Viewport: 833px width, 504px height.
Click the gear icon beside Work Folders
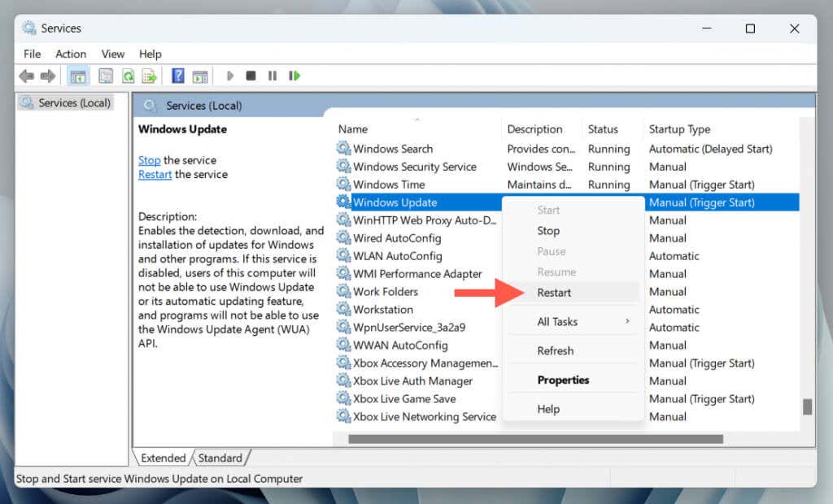click(x=344, y=291)
